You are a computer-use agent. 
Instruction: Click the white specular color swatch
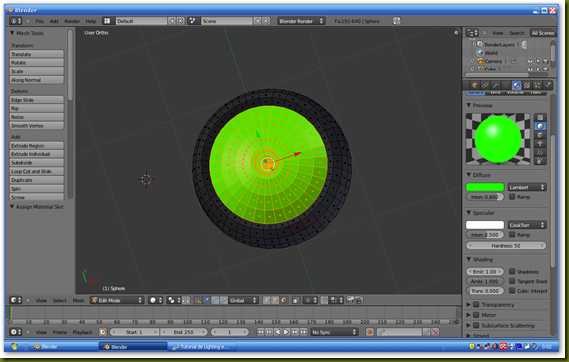(x=485, y=225)
